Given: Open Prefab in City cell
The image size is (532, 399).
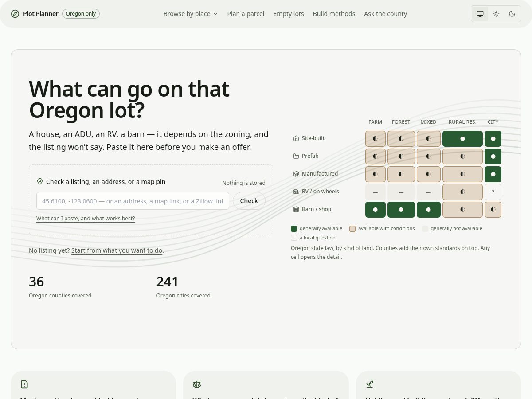Looking at the screenshot, I should click(493, 156).
